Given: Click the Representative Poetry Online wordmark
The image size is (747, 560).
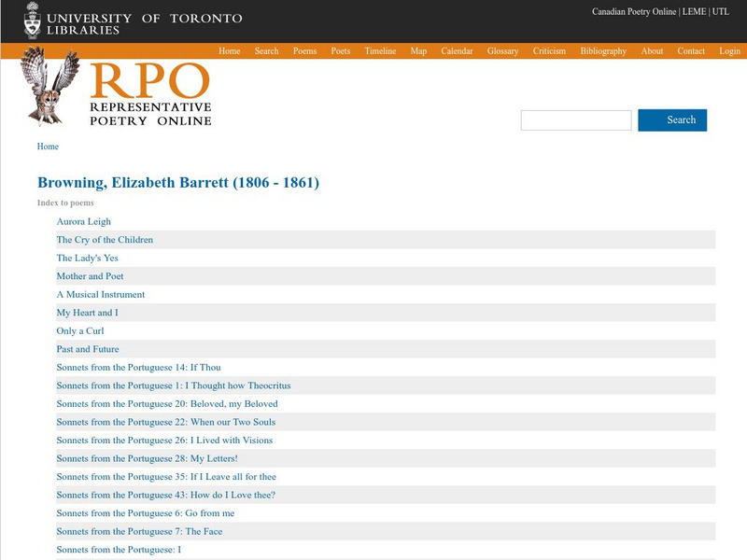Looking at the screenshot, I should [150, 94].
